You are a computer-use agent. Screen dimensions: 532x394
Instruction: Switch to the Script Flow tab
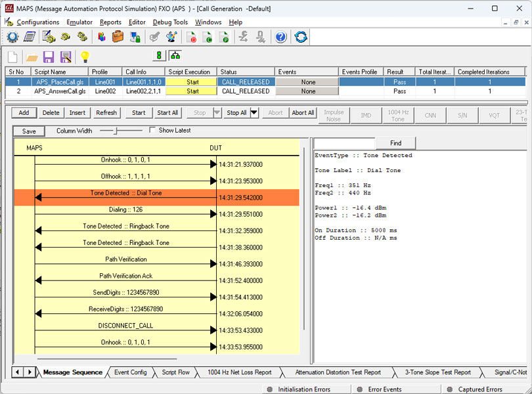click(175, 372)
